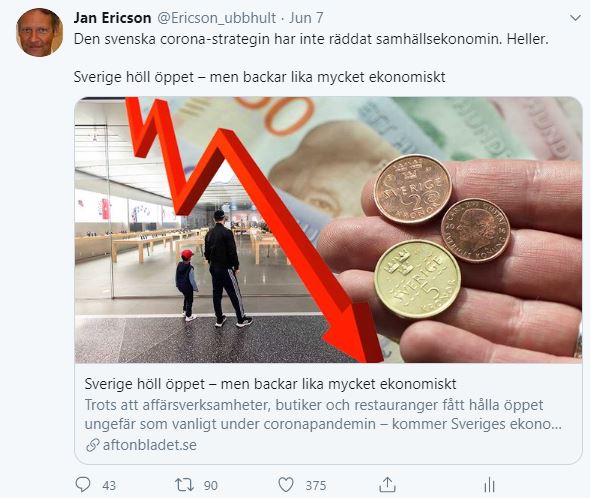Like the tweet with the heart icon
This screenshot has width=590, height=498.
[x=286, y=485]
